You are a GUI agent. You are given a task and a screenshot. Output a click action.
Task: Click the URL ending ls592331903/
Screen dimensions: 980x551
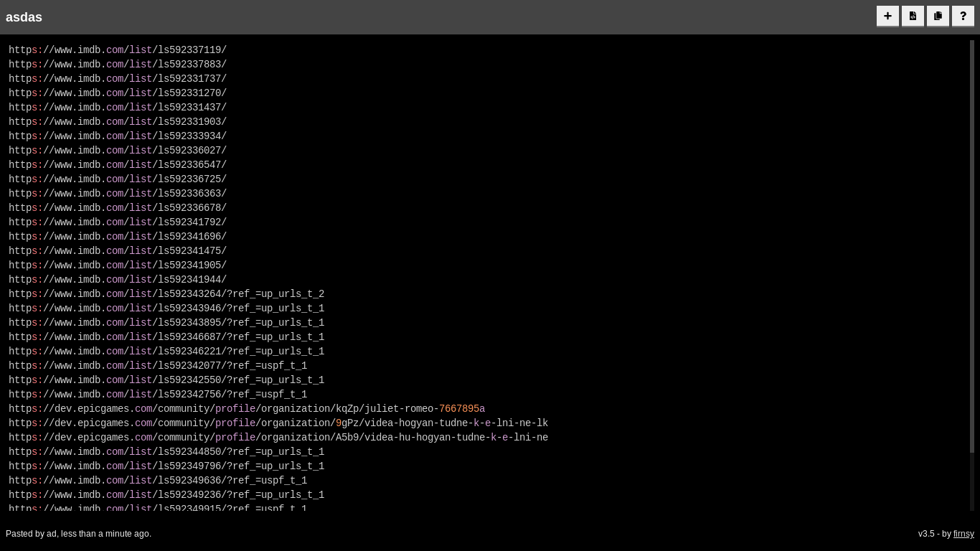click(x=118, y=122)
